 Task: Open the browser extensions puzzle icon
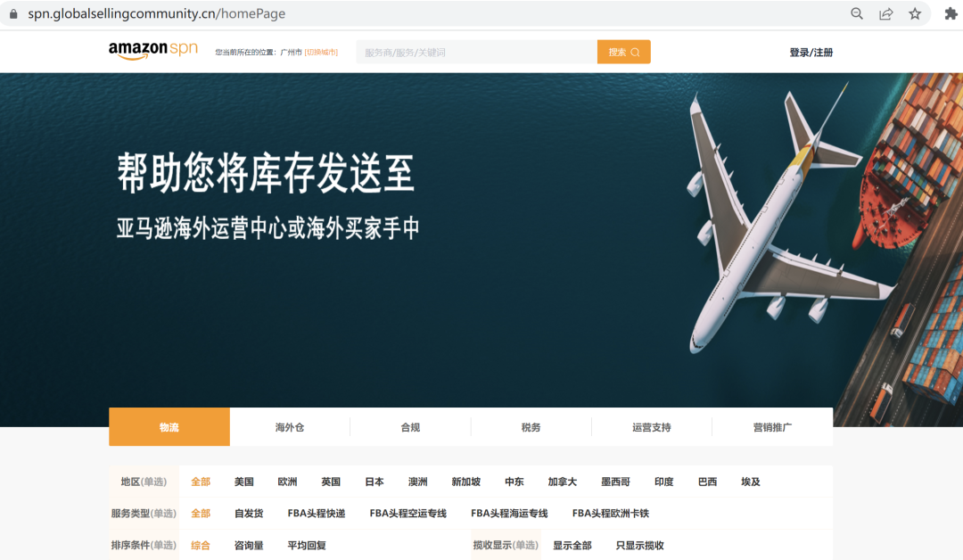point(951,13)
